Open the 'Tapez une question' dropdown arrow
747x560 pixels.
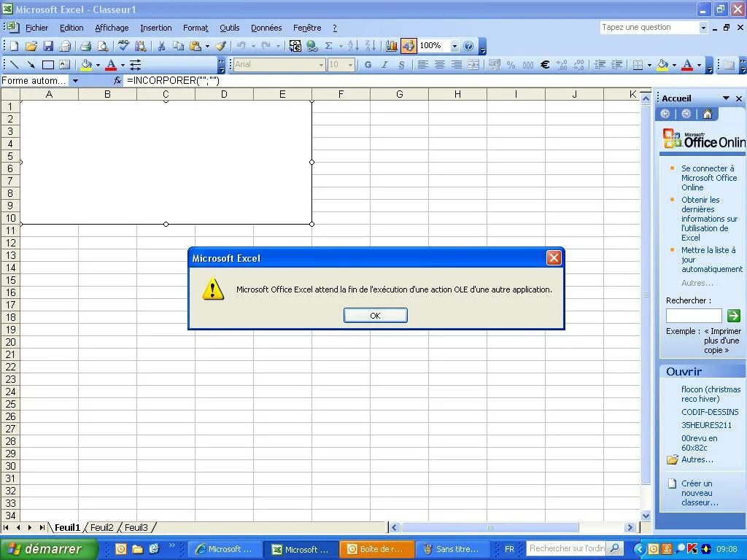[x=703, y=28]
